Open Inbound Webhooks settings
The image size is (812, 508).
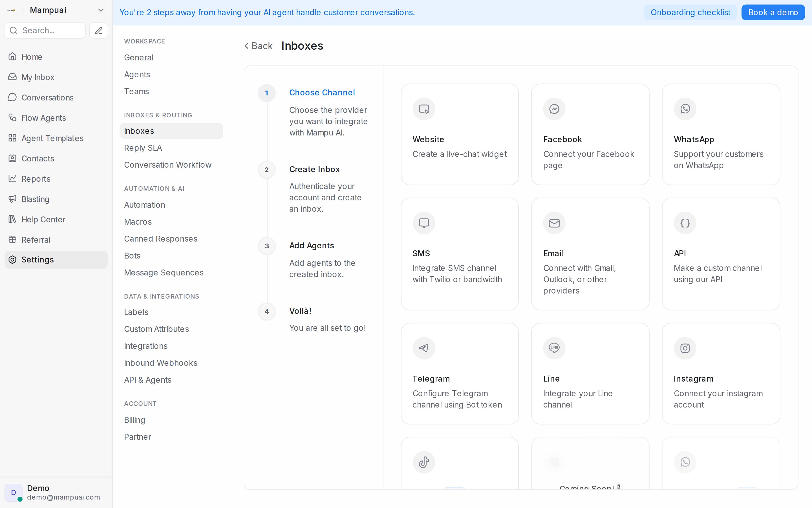coord(161,363)
